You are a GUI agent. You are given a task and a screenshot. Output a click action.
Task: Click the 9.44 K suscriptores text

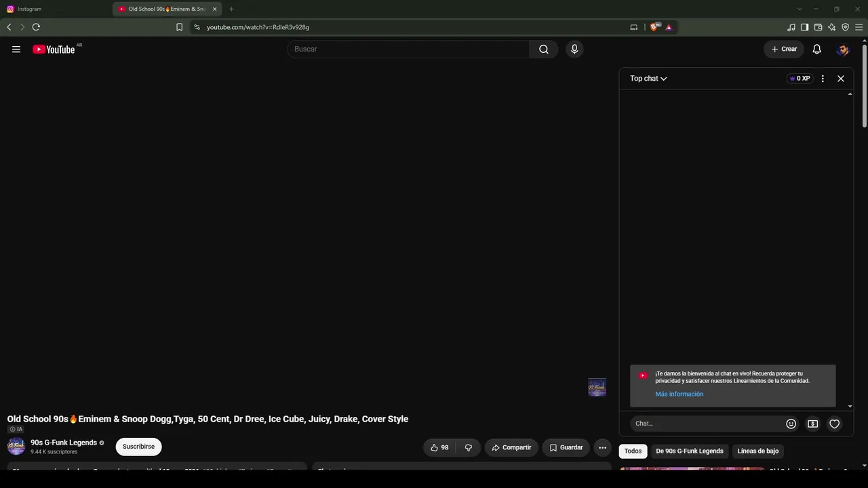[54, 452]
